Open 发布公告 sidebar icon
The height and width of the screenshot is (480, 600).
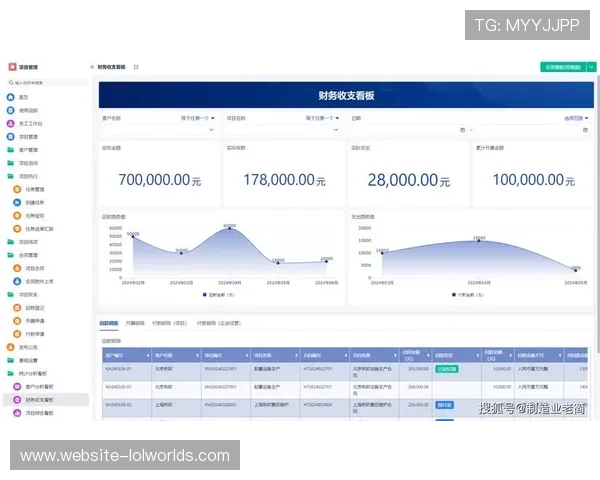(x=11, y=347)
